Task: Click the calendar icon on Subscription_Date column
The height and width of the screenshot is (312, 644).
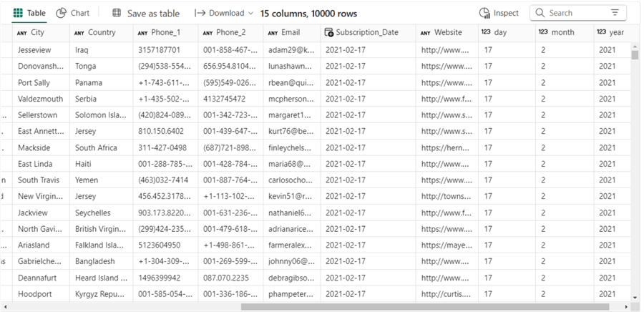Action: [x=328, y=33]
